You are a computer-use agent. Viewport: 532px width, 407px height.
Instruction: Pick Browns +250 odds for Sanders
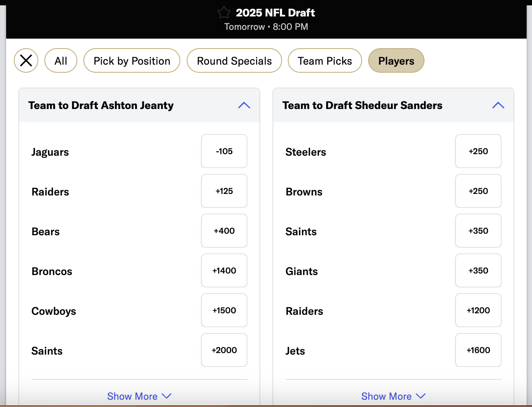(478, 191)
